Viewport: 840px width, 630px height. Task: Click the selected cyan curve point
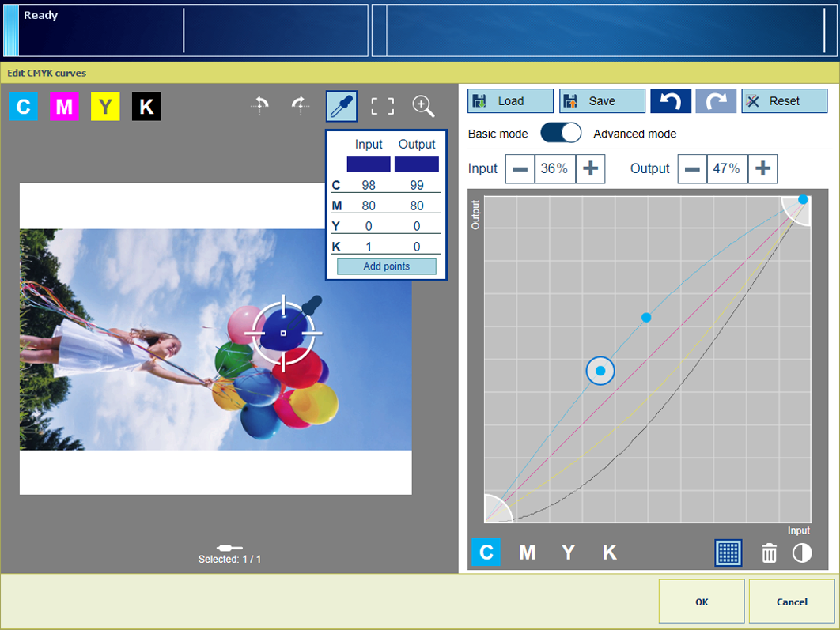pyautogui.click(x=600, y=371)
